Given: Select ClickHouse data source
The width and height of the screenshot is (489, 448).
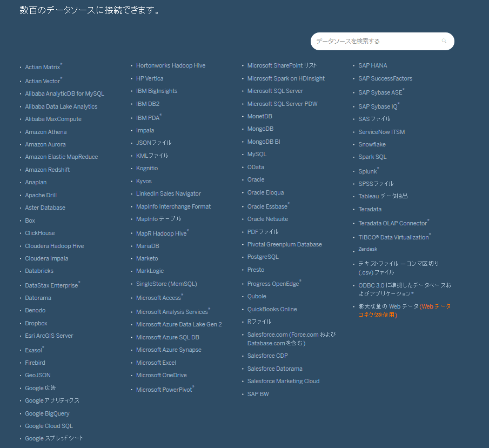Looking at the screenshot, I should click(x=40, y=233).
